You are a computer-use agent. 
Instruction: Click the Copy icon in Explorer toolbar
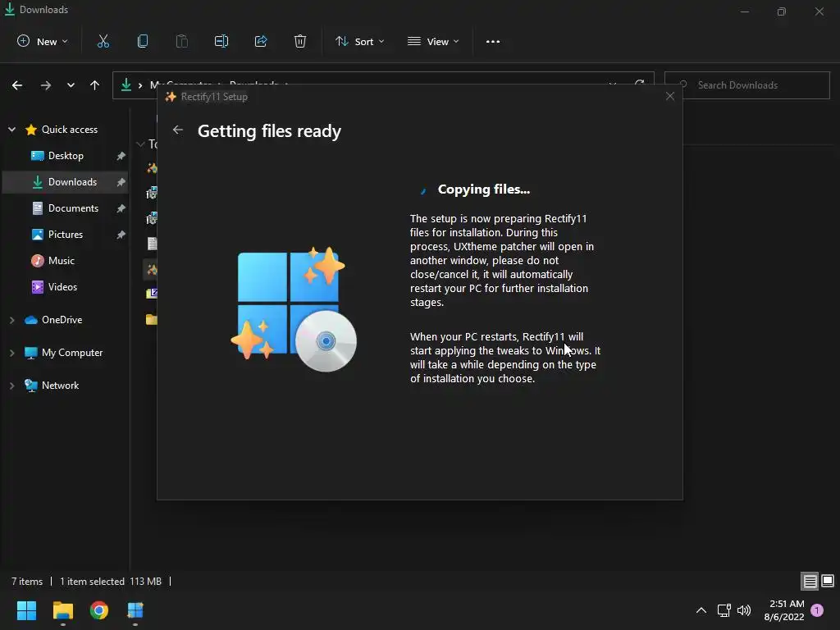click(x=143, y=41)
